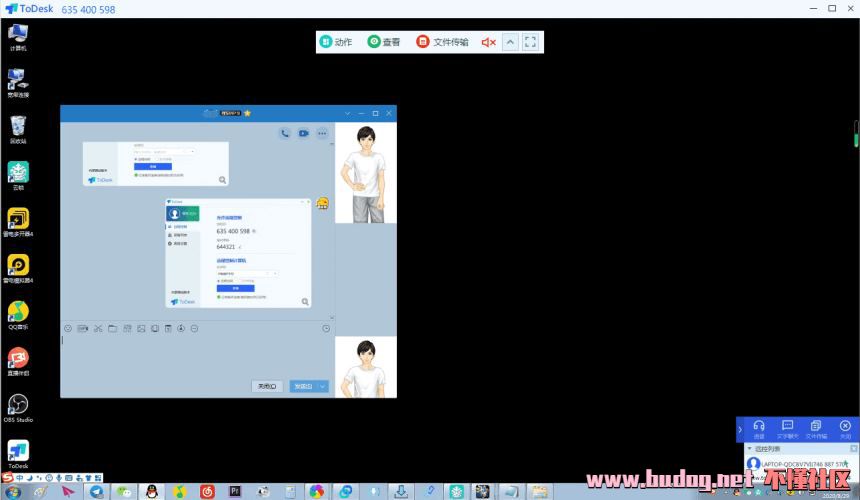Open the 动作 actions menu in ToDesk toolbar
The image size is (860, 500).
pos(336,42)
